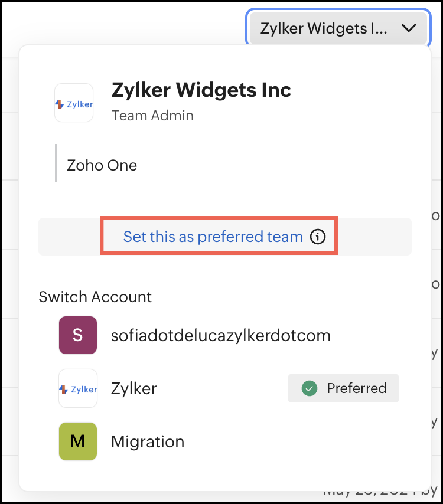Click the Zoho One text
The image size is (443, 504).
tap(102, 165)
